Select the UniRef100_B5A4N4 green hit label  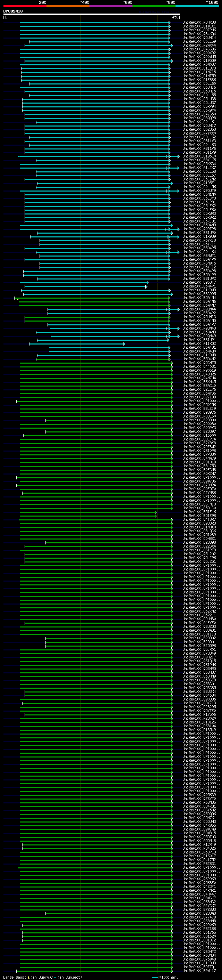[199, 298]
